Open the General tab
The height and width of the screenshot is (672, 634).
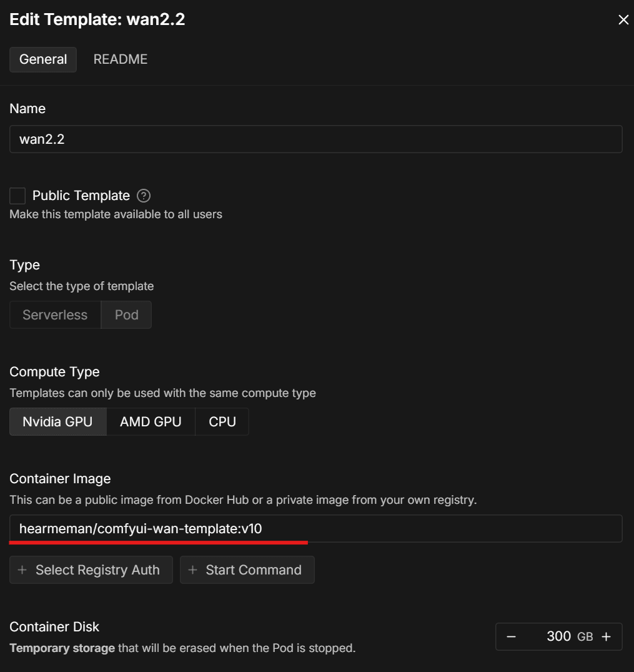(x=43, y=59)
